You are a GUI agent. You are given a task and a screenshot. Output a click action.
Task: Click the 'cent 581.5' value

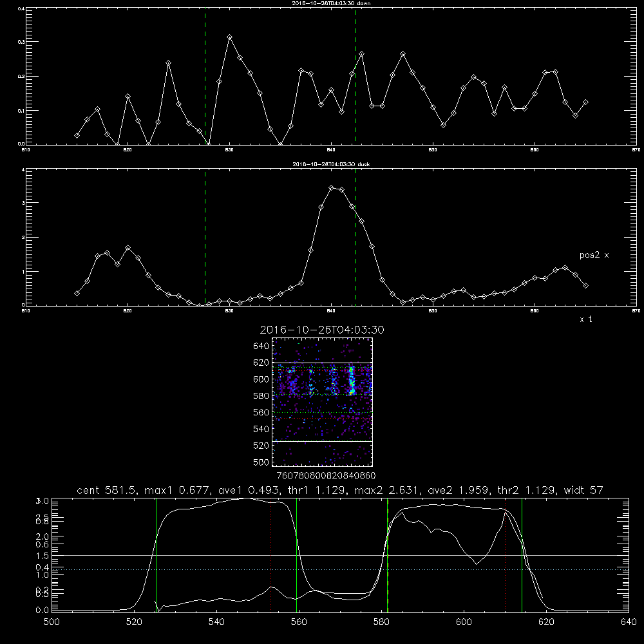tap(107, 490)
